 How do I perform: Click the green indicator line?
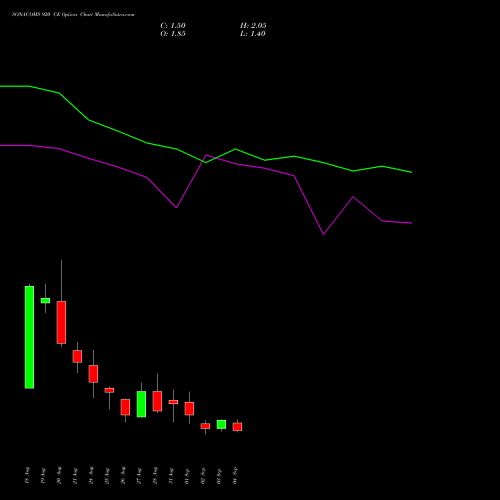pos(206,162)
